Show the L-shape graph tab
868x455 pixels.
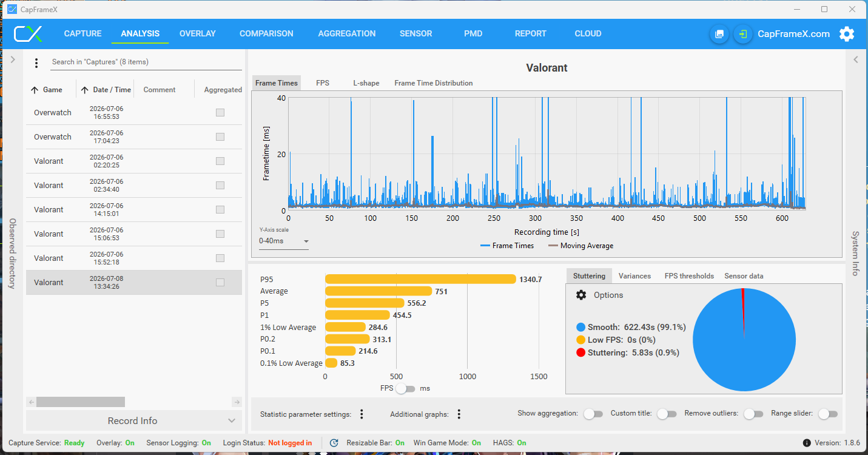click(366, 83)
